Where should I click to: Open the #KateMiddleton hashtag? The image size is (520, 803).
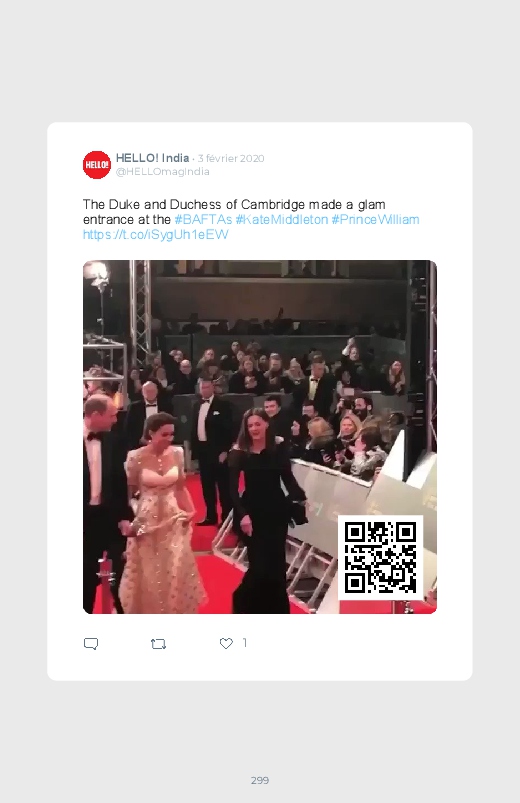281,220
